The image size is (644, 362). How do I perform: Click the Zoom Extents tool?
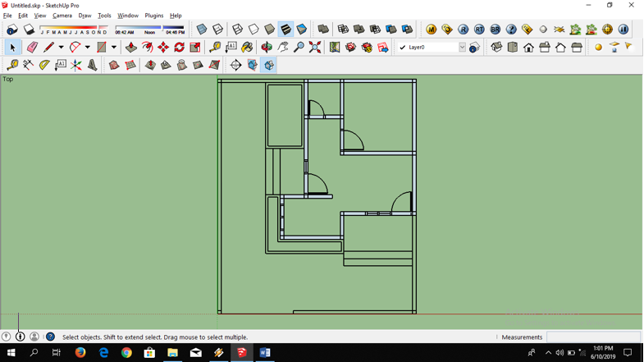pos(315,48)
